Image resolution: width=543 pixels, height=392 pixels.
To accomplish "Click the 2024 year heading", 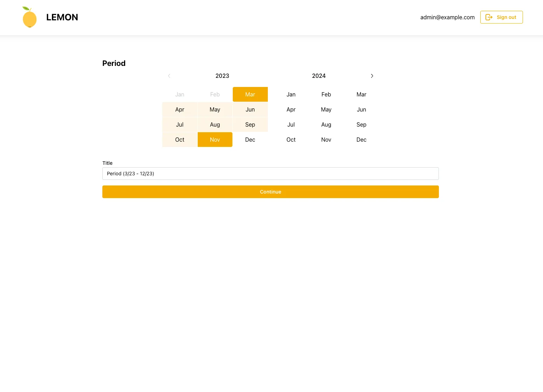I will point(319,76).
